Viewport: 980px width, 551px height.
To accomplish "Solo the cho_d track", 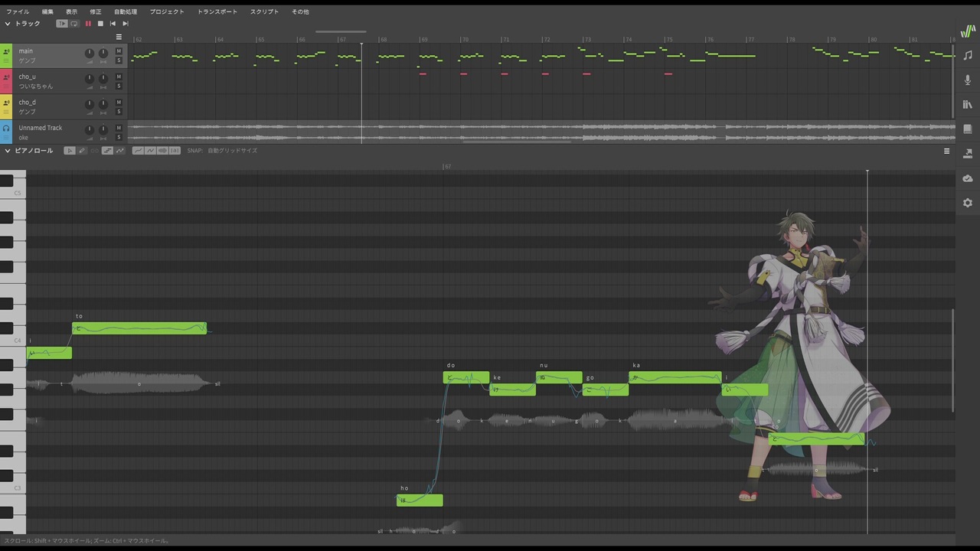I will (x=119, y=112).
